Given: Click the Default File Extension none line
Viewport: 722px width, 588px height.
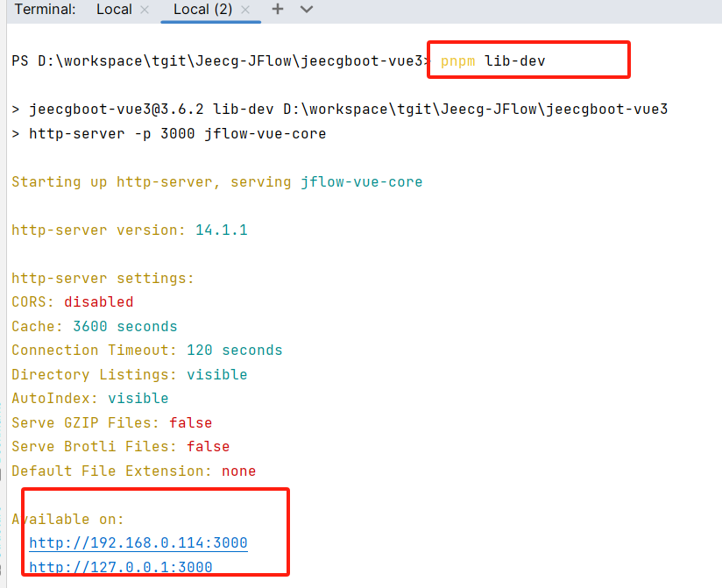Looking at the screenshot, I should click(133, 471).
